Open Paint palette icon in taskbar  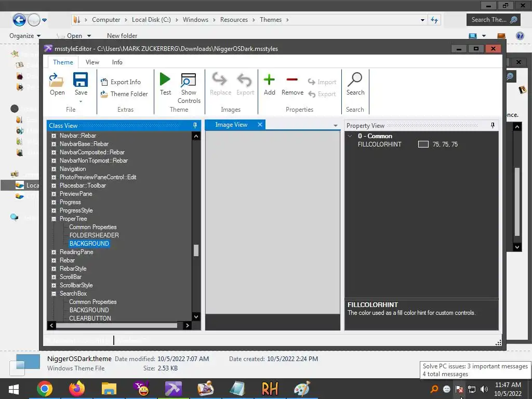coord(302,389)
